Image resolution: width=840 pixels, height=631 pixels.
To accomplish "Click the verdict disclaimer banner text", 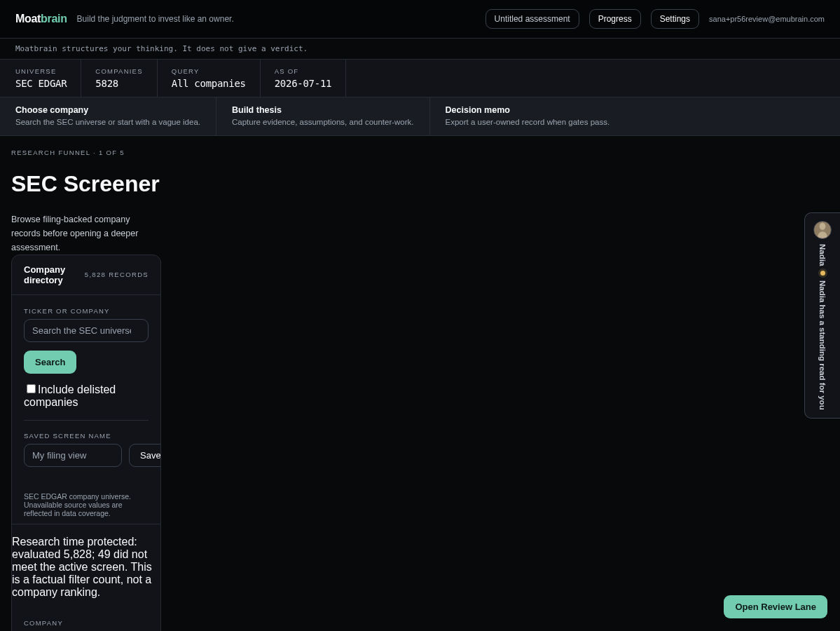I will coord(161,48).
